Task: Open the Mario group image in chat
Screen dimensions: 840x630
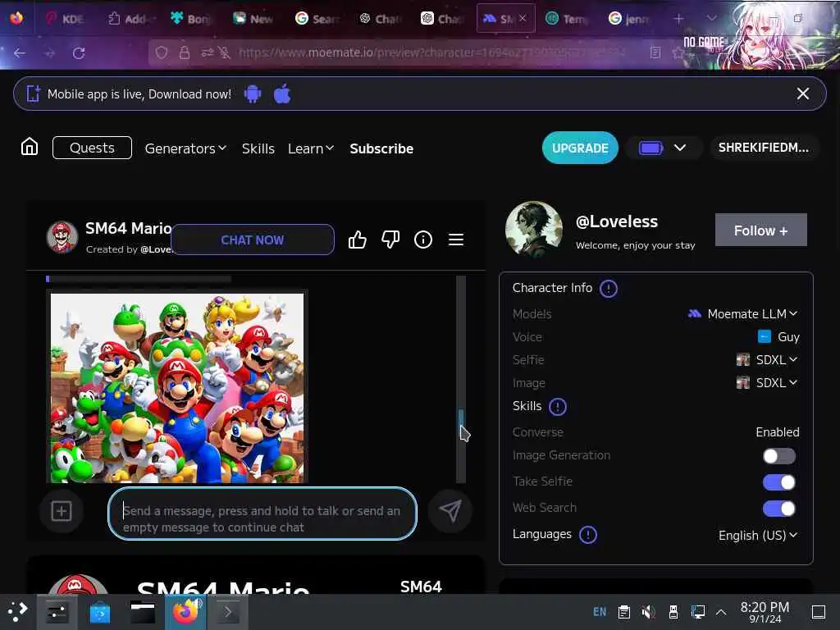Action: (x=177, y=388)
